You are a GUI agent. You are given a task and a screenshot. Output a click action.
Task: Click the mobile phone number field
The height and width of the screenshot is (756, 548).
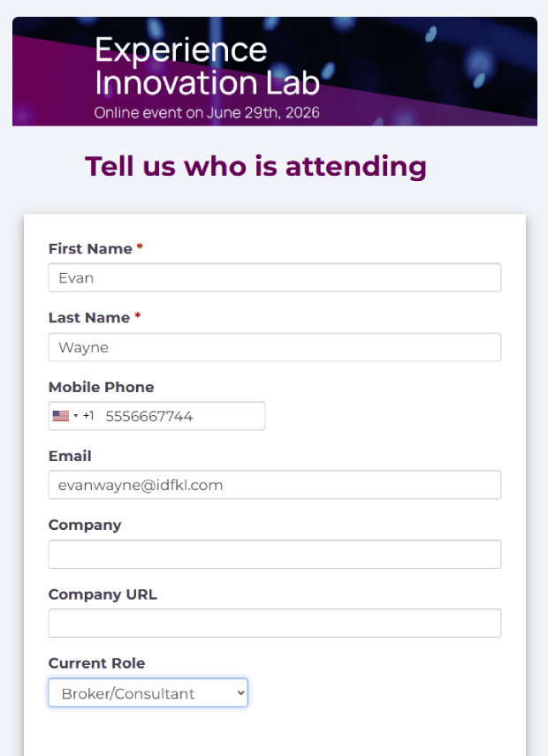[x=181, y=416]
